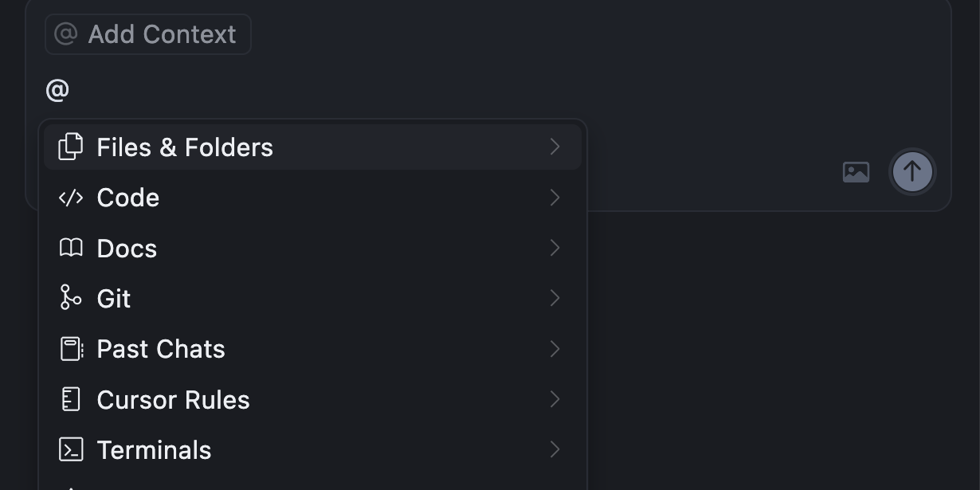Choose Cursor Rules in the context menu

(x=173, y=399)
